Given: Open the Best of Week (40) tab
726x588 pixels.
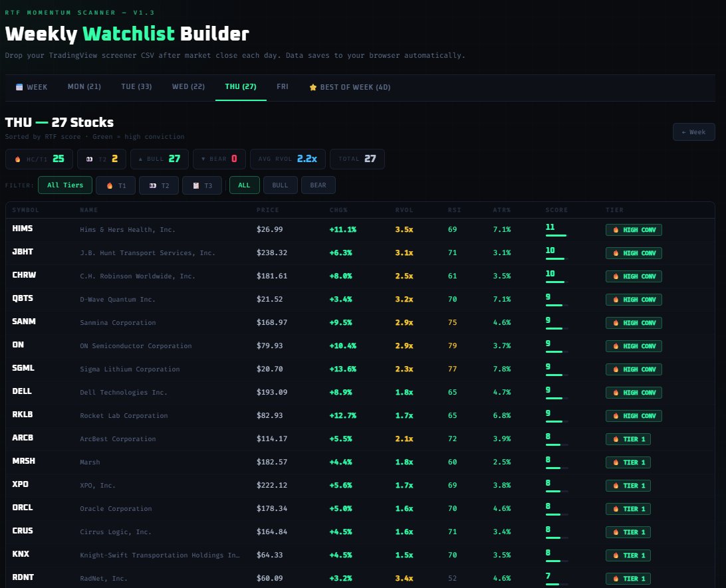Looking at the screenshot, I should [x=350, y=87].
